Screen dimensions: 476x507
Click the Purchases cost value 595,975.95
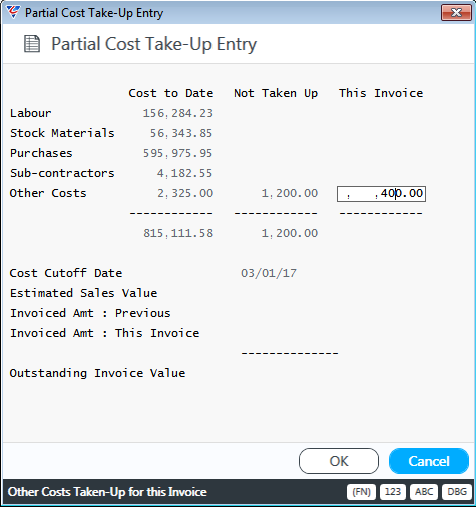point(177,153)
